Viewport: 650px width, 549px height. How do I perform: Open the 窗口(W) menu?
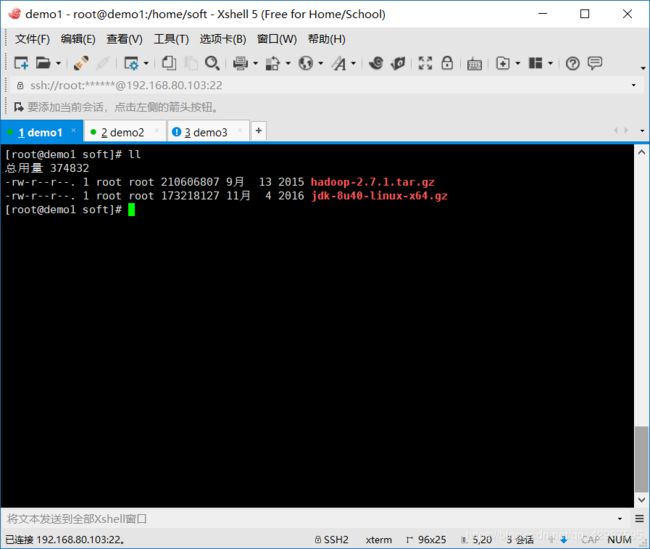[x=277, y=39]
